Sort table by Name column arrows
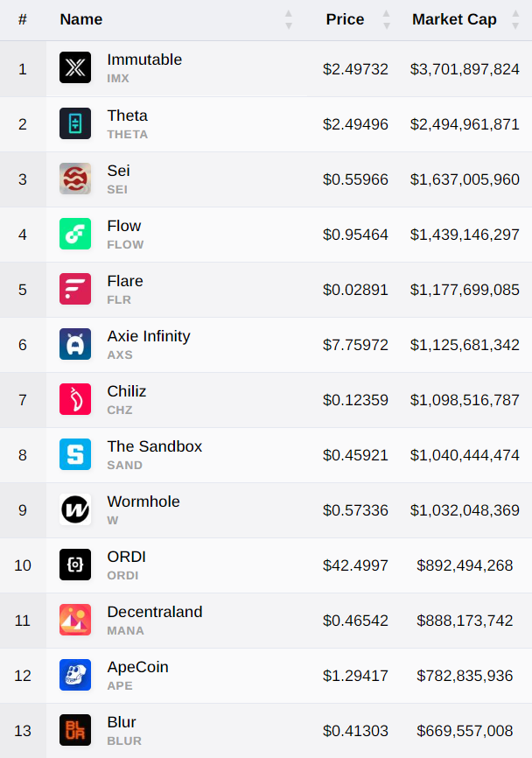The width and height of the screenshot is (532, 758). [x=289, y=19]
